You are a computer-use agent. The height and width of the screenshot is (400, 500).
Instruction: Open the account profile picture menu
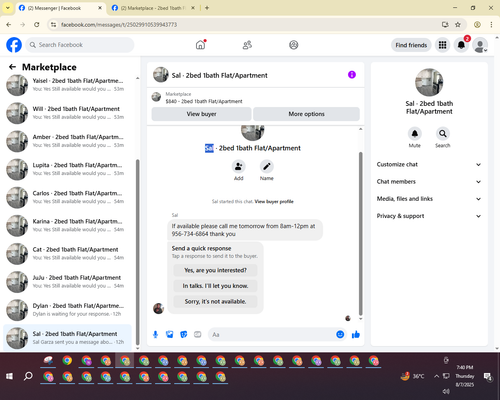click(x=480, y=45)
